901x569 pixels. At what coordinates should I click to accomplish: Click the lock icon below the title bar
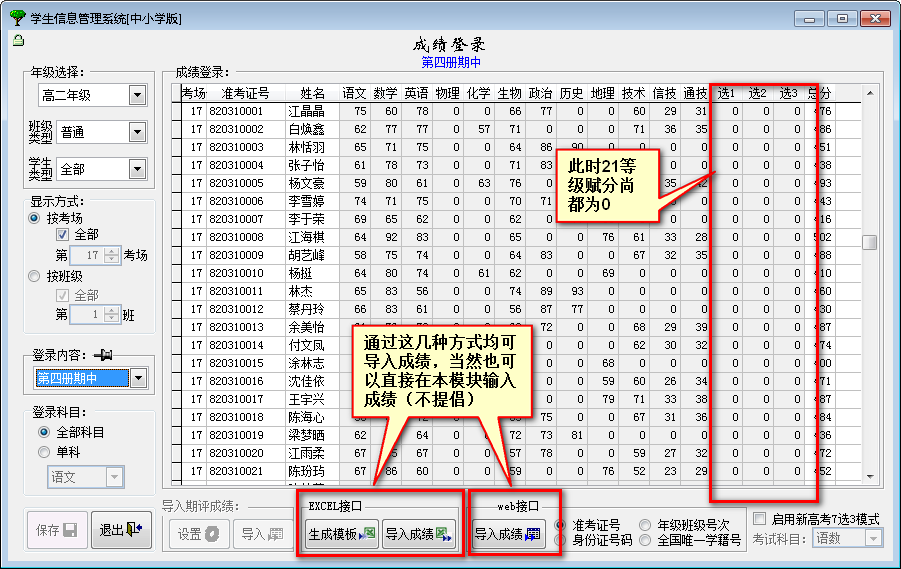coord(18,41)
